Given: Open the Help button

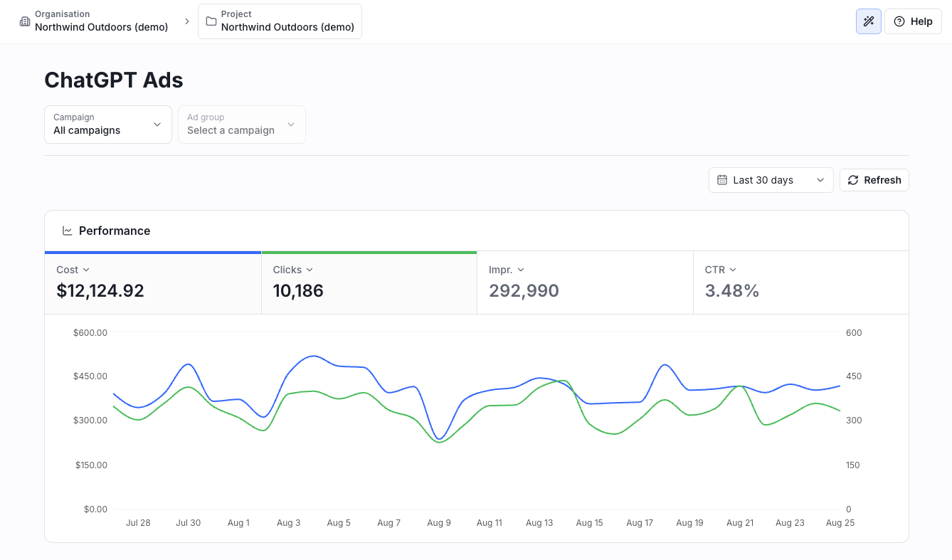Looking at the screenshot, I should 913,21.
